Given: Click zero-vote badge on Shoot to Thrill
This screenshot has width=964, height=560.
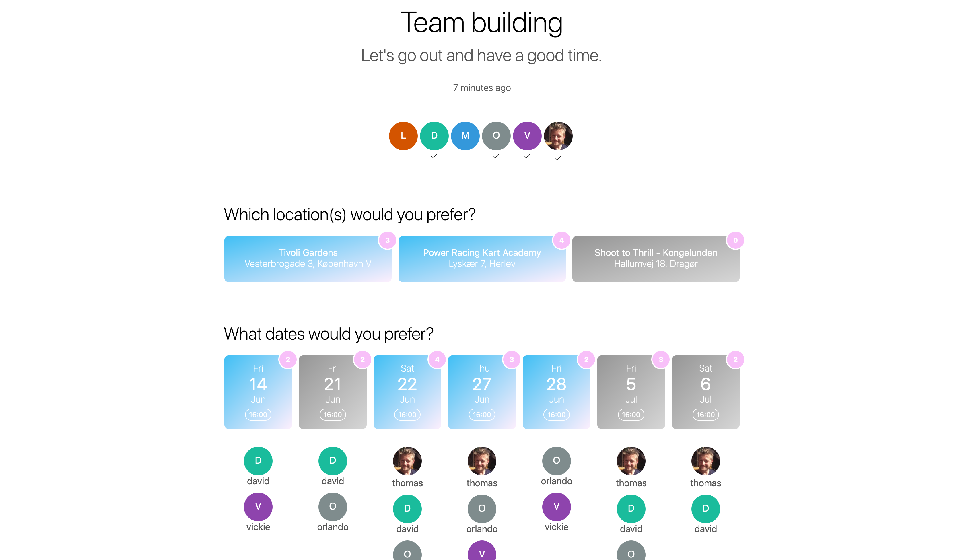Looking at the screenshot, I should [x=735, y=240].
